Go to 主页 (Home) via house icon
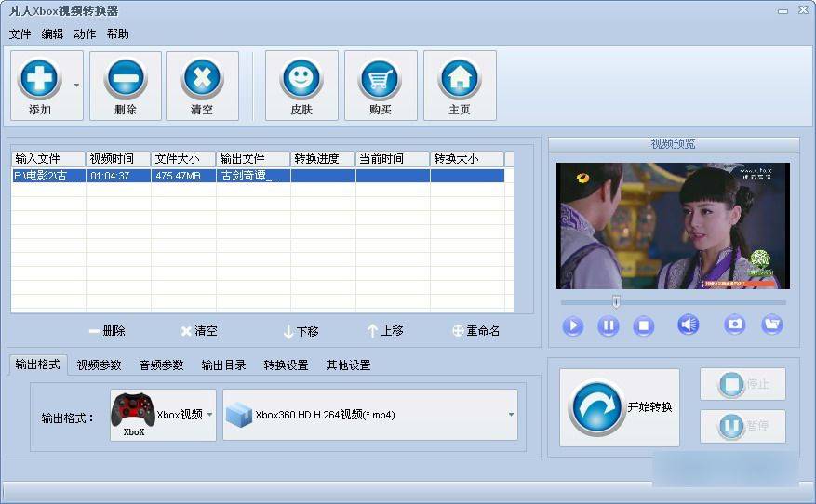 coord(460,78)
